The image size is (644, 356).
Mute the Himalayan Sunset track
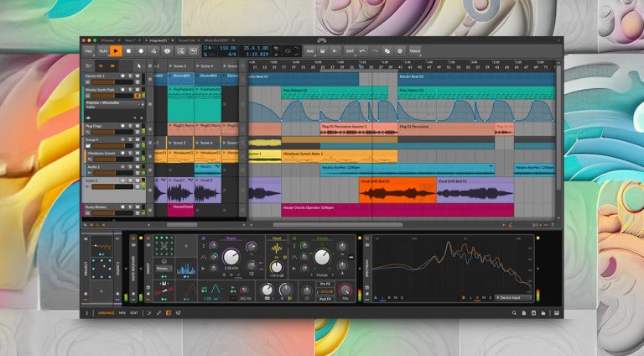click(x=138, y=153)
